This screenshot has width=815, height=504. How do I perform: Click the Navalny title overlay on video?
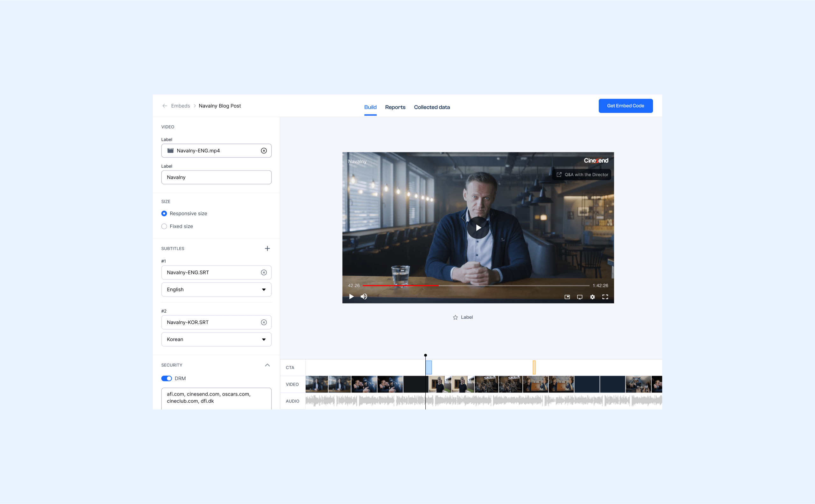coord(357,161)
